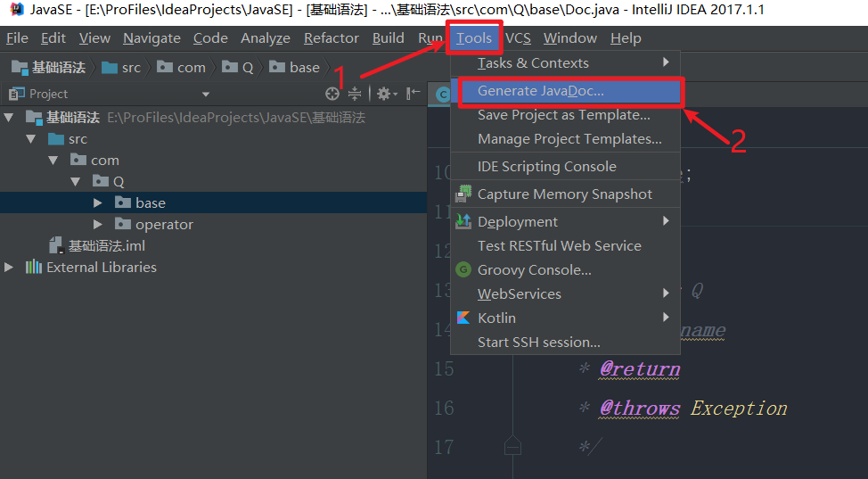868x479 pixels.
Task: Open the Project panel settings gear
Action: click(387, 94)
